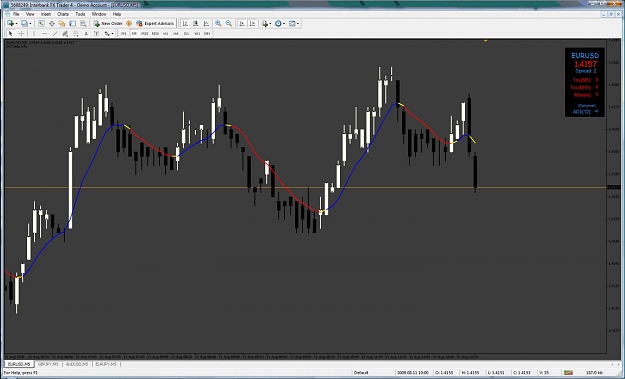The height and width of the screenshot is (379, 625).
Task: Open a New Chart from toolbar
Action: click(x=10, y=24)
